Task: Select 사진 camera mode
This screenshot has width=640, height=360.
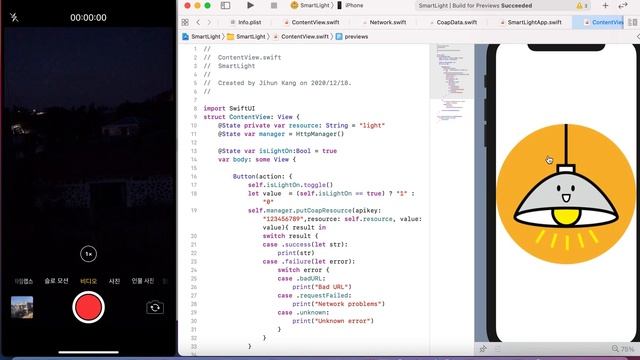Action: [114, 281]
